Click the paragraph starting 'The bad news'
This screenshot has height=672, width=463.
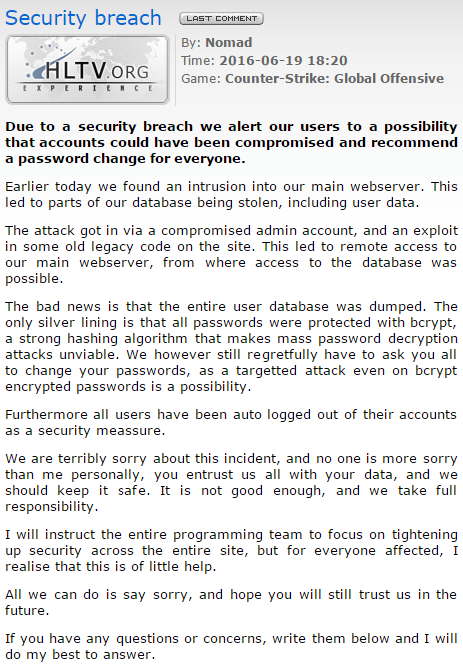click(232, 346)
